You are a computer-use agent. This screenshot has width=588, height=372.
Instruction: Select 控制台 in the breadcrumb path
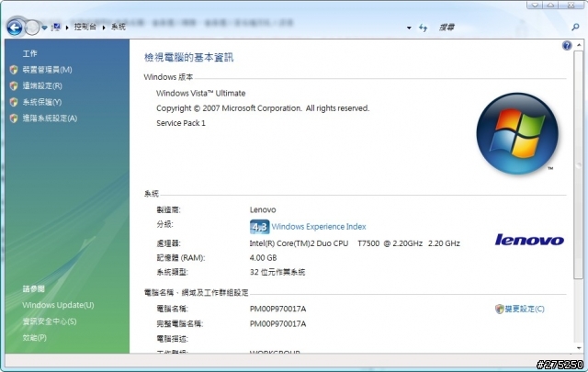click(85, 27)
